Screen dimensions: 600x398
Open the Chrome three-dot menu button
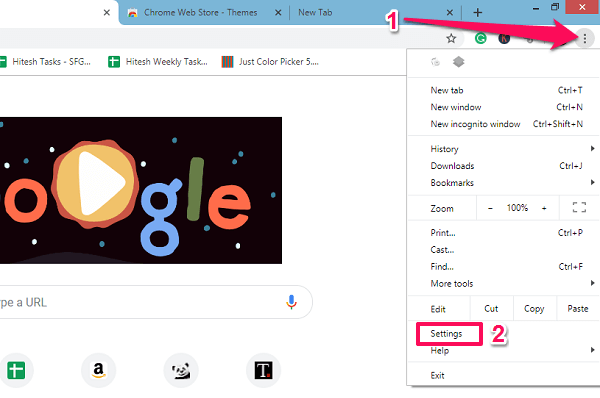coord(584,39)
